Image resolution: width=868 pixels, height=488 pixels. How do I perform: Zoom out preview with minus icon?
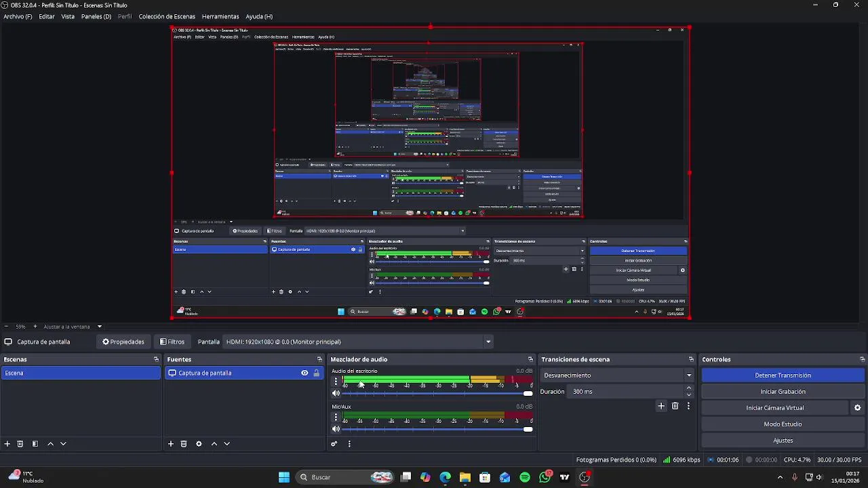click(x=6, y=327)
